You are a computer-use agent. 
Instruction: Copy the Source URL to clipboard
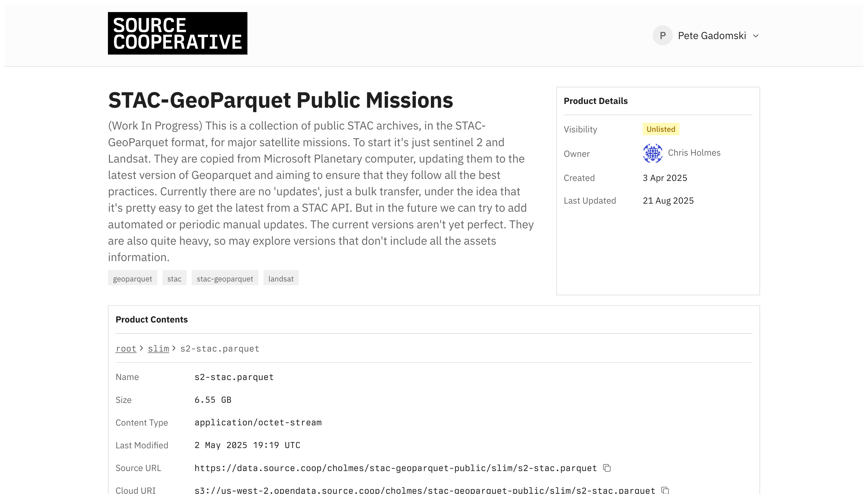[x=607, y=468]
